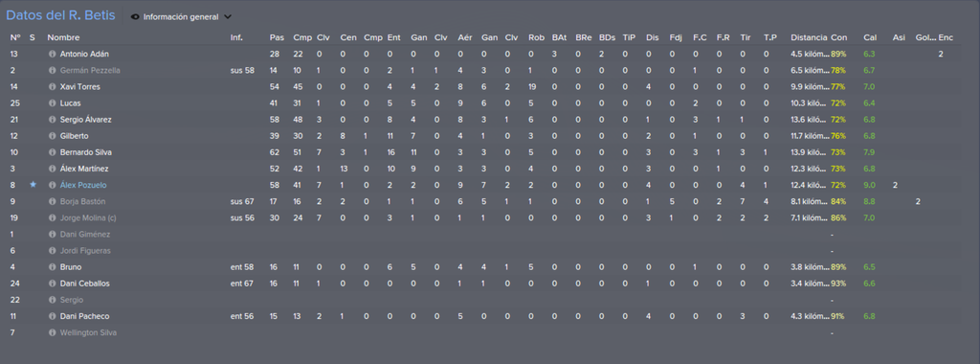The width and height of the screenshot is (980, 364).
Task: Click info icon beside Bernardo Silva
Action: pyautogui.click(x=53, y=152)
